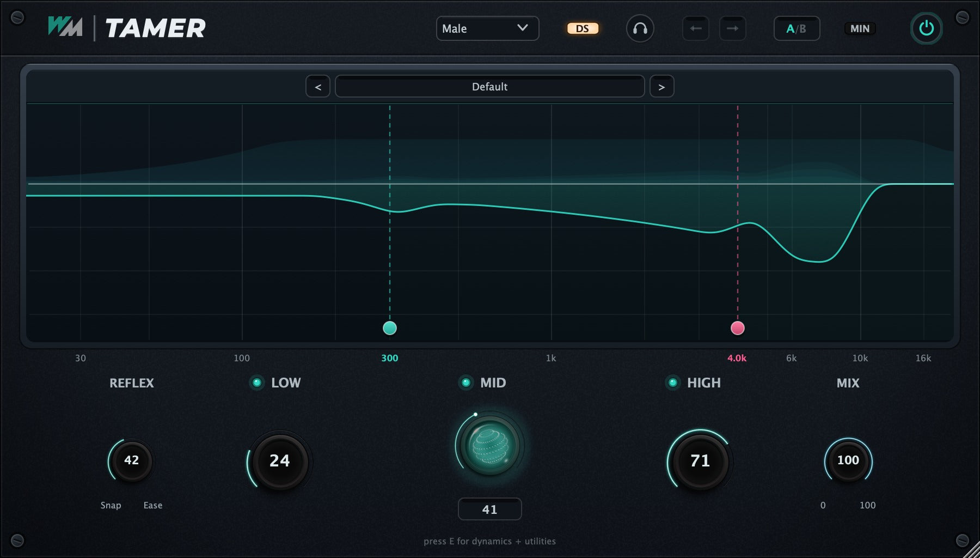Click the window resize grip corner
980x558 pixels.
[x=971, y=549]
